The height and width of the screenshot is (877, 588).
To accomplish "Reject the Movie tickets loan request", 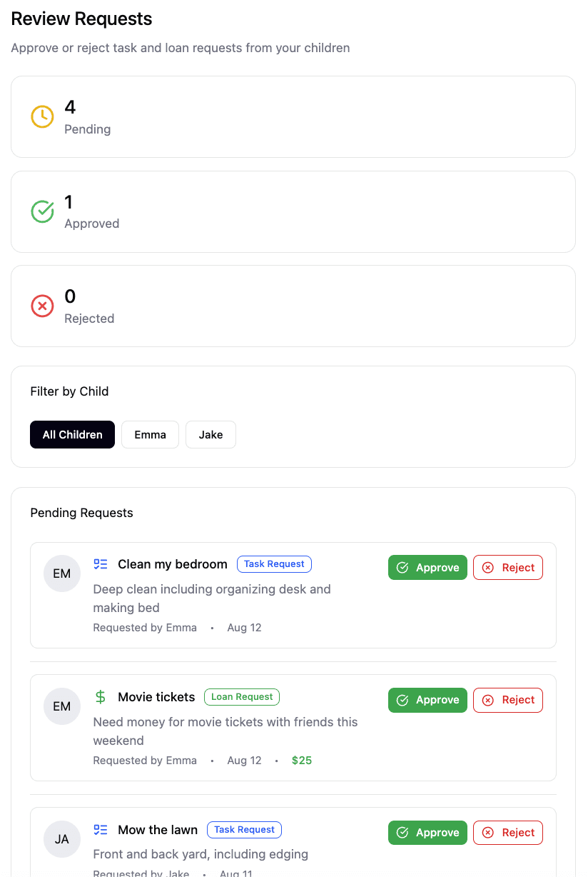I will click(508, 701).
